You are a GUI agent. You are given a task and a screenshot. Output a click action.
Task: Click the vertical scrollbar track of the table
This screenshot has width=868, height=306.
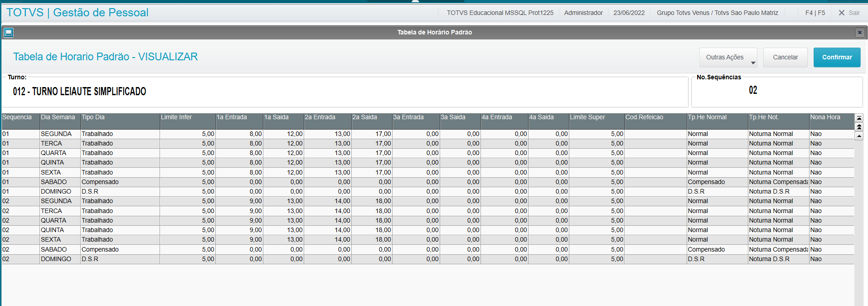click(x=859, y=223)
